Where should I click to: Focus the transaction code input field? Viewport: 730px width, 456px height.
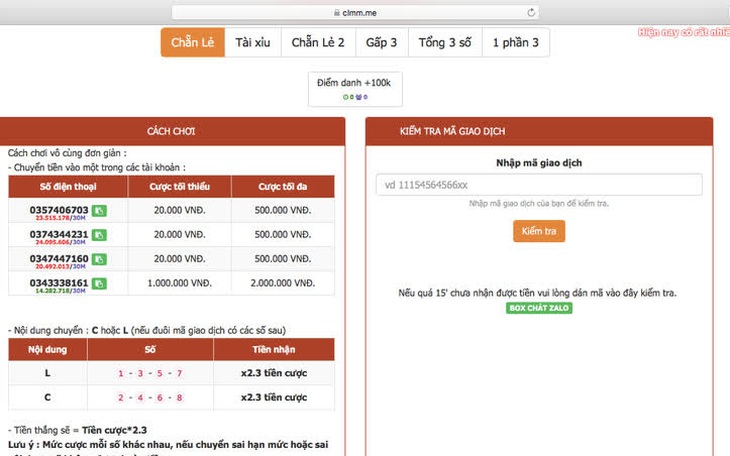point(539,185)
